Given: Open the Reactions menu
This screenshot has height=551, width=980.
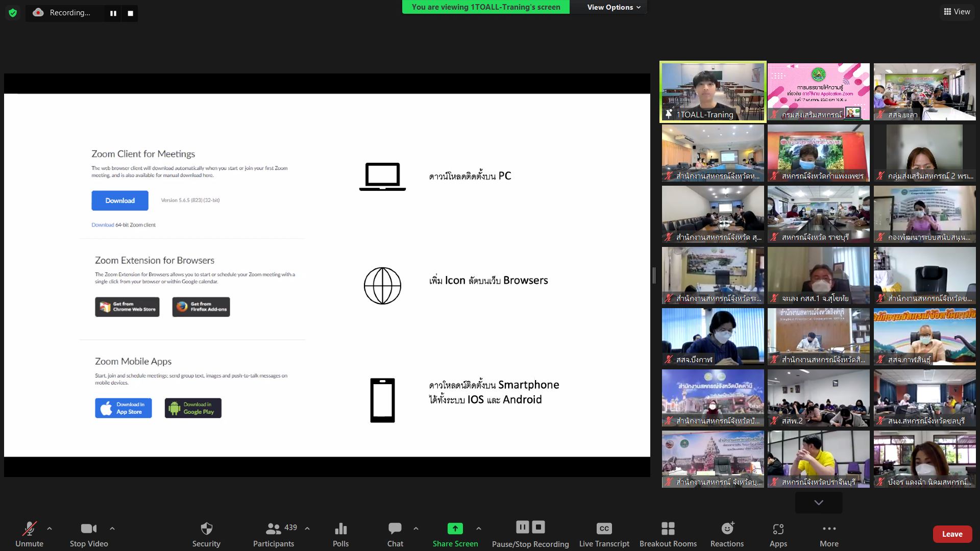Looking at the screenshot, I should [727, 534].
